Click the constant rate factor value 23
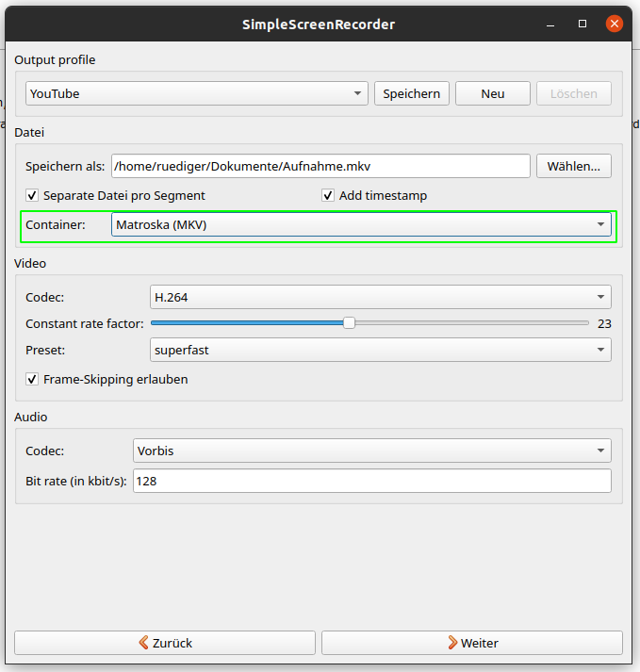The height and width of the screenshot is (672, 640). 604,323
